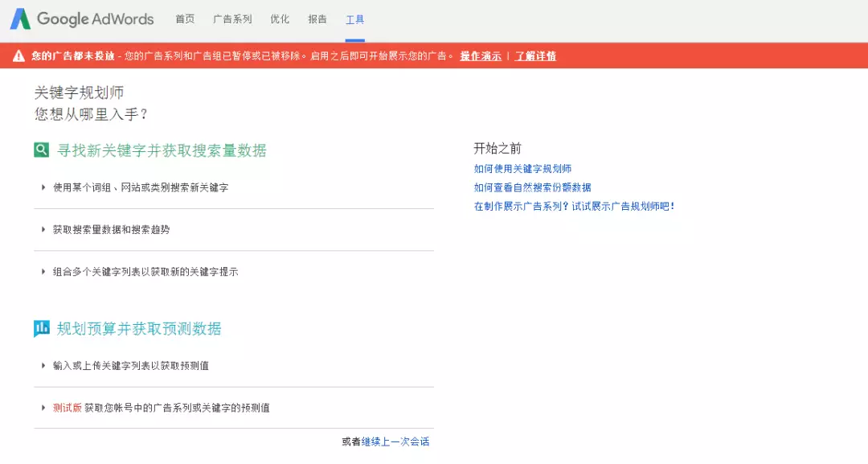868x464 pixels.
Task: Click the blue bar chart forecast icon
Action: (x=42, y=329)
